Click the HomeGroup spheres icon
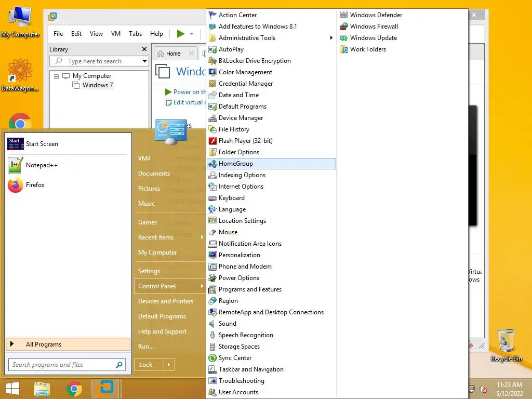The height and width of the screenshot is (399, 532). coord(212,164)
